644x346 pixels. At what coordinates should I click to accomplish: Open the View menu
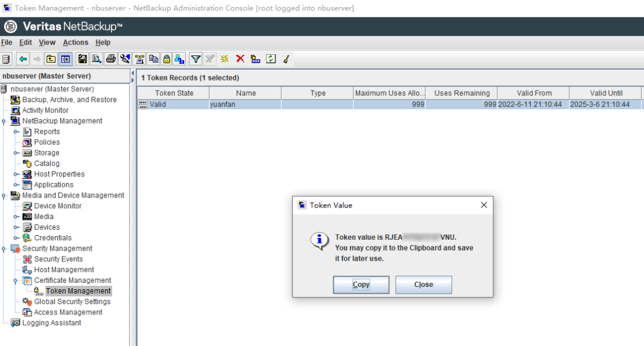47,42
